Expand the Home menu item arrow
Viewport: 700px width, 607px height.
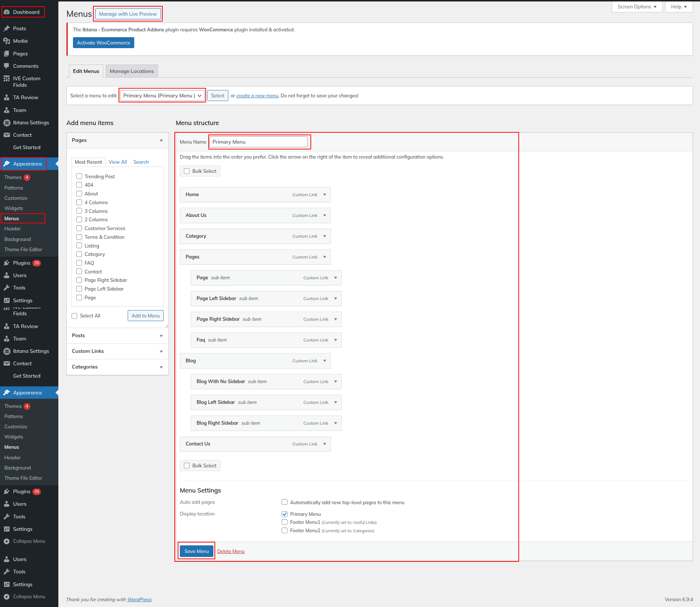click(325, 195)
